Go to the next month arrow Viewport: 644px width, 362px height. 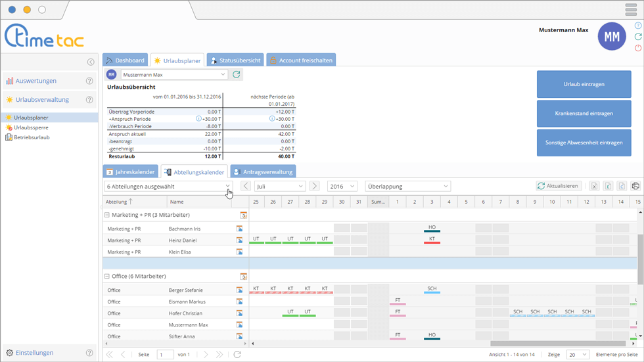click(314, 186)
